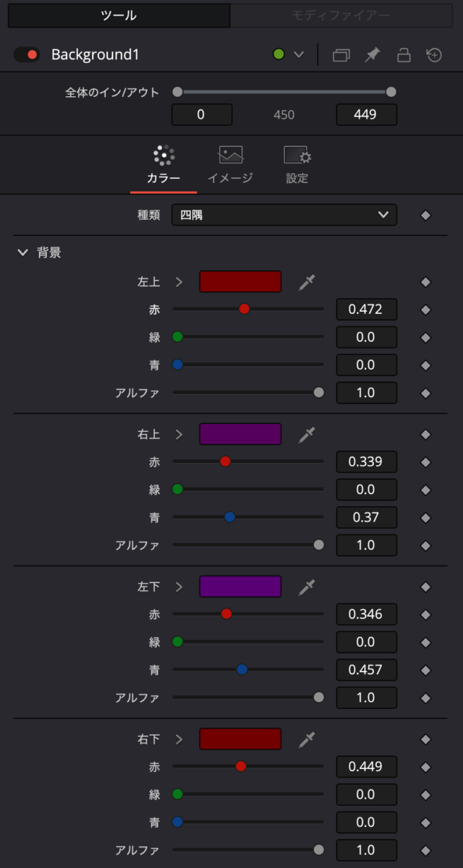Pin the Background1 inspector panel

coord(373,54)
